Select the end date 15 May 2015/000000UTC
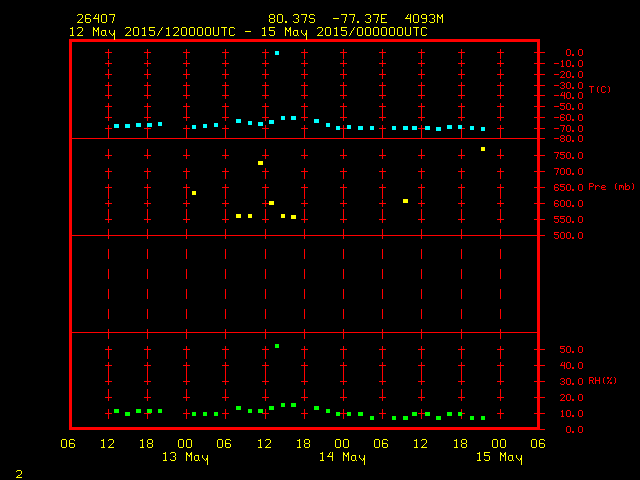Image resolution: width=640 pixels, height=480 pixels. [344, 32]
